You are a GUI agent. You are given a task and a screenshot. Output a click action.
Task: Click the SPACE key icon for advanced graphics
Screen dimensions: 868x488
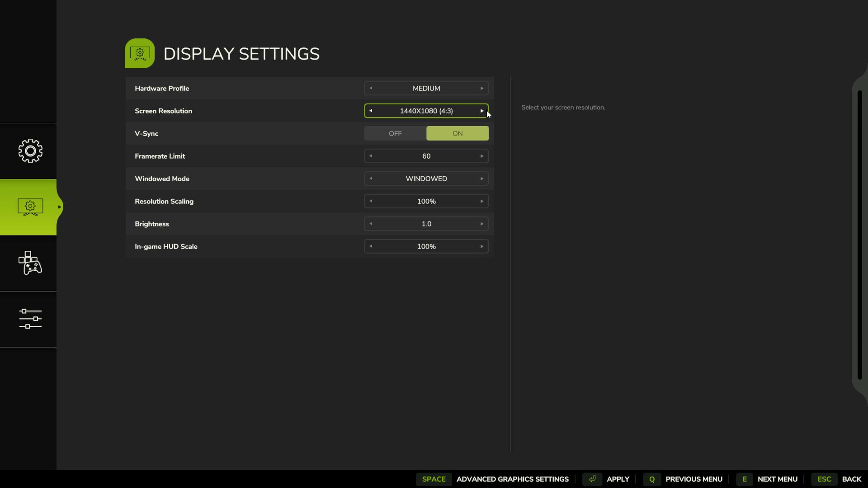434,479
